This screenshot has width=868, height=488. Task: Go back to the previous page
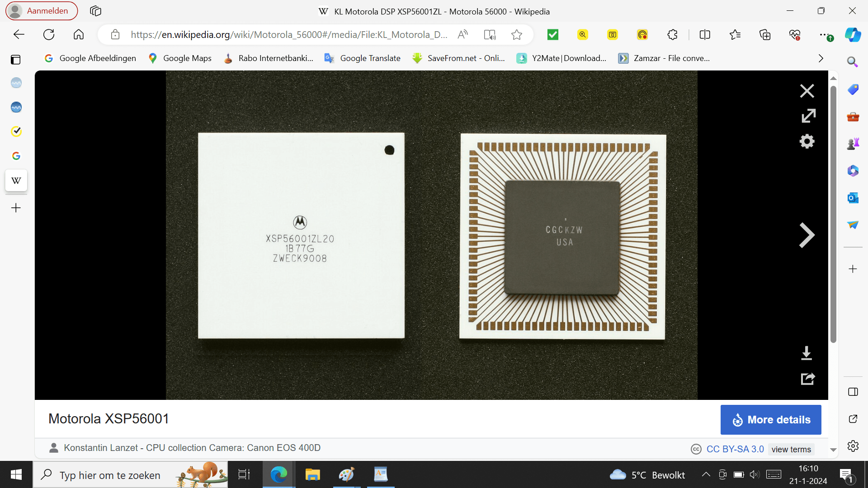coord(19,35)
